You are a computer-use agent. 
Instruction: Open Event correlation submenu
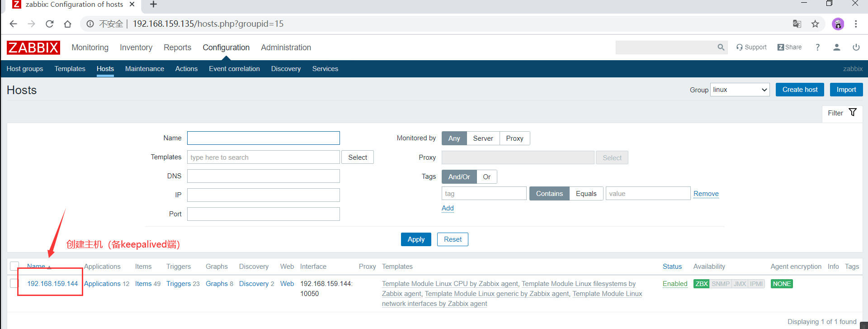coord(234,69)
